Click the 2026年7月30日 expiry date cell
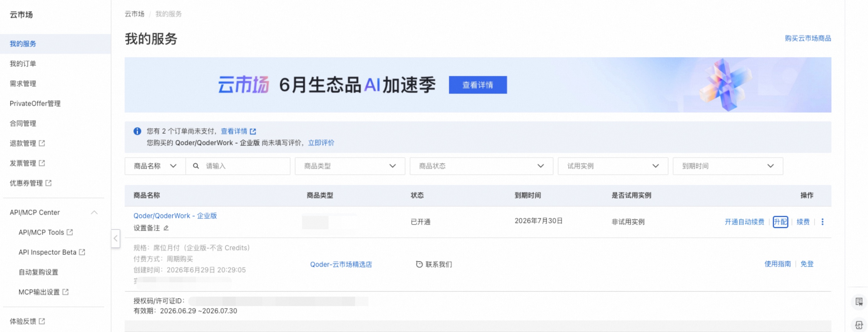The image size is (868, 332). [539, 221]
